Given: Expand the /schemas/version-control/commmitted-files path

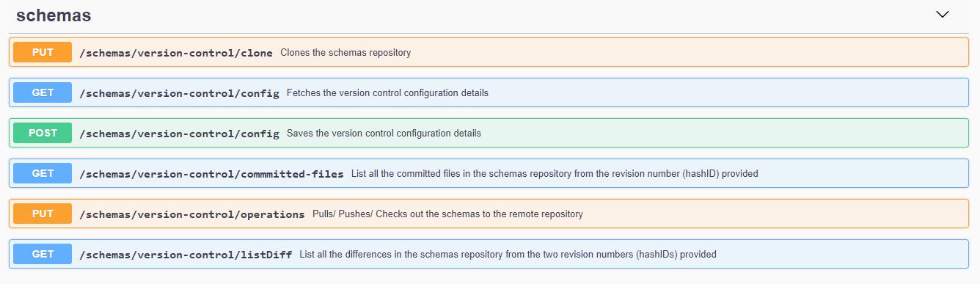Looking at the screenshot, I should [x=211, y=174].
